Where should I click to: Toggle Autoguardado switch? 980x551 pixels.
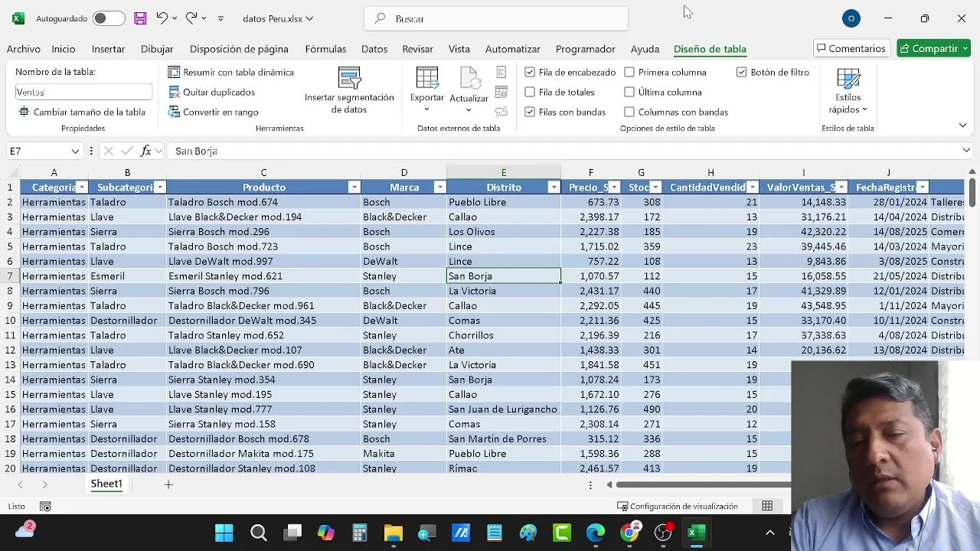coord(109,18)
